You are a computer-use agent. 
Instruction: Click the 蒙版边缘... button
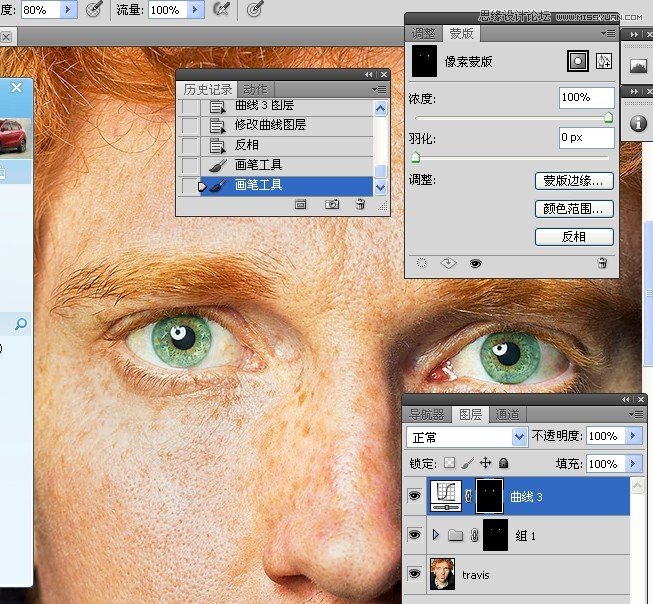573,181
